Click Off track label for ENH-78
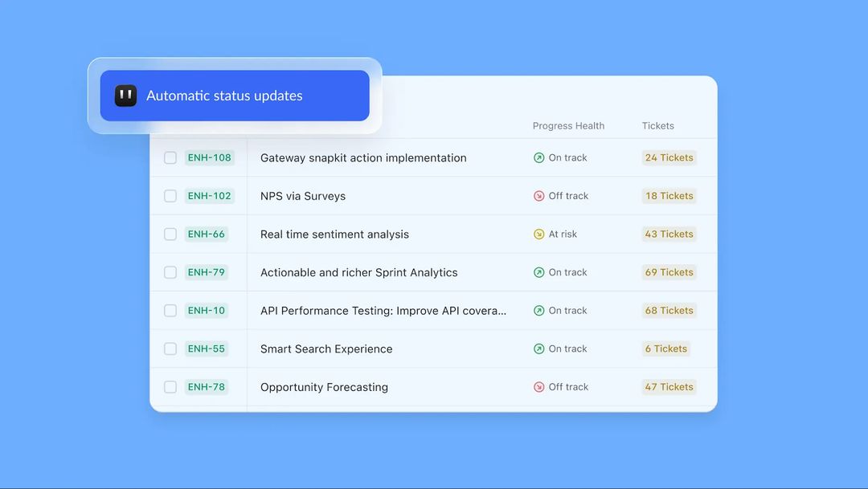The height and width of the screenshot is (489, 868). tap(568, 387)
